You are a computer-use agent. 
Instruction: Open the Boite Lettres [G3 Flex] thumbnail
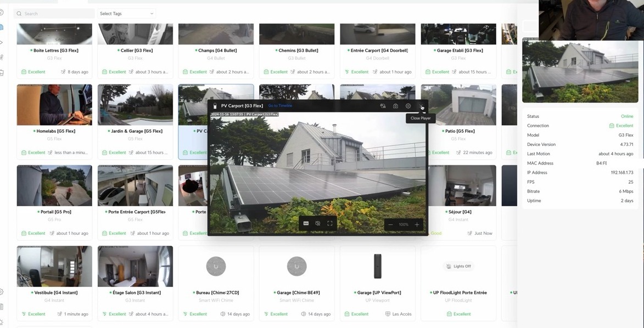[54, 33]
